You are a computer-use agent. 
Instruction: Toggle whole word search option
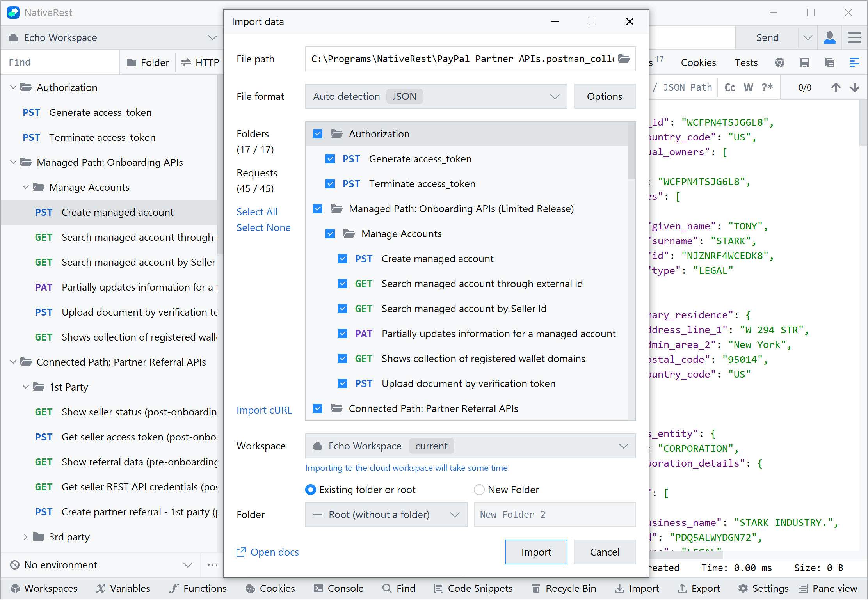point(748,87)
